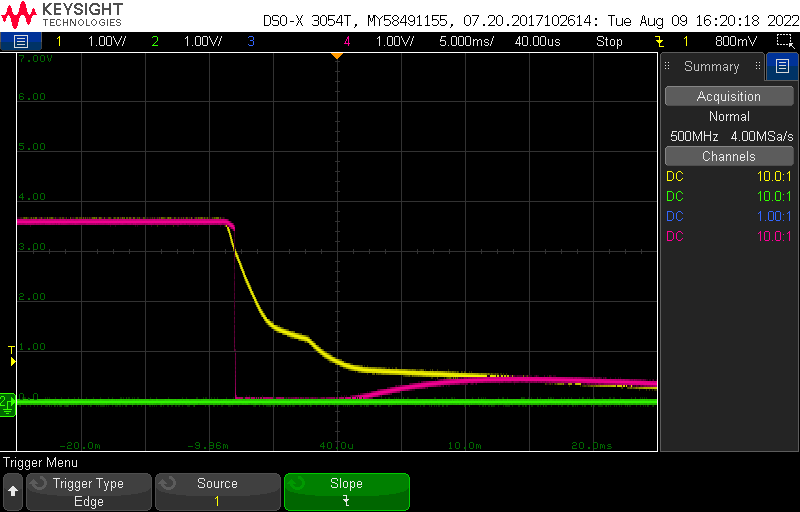Click the green 10.0:1 probe ratio
This screenshot has width=800, height=512.
(x=774, y=196)
